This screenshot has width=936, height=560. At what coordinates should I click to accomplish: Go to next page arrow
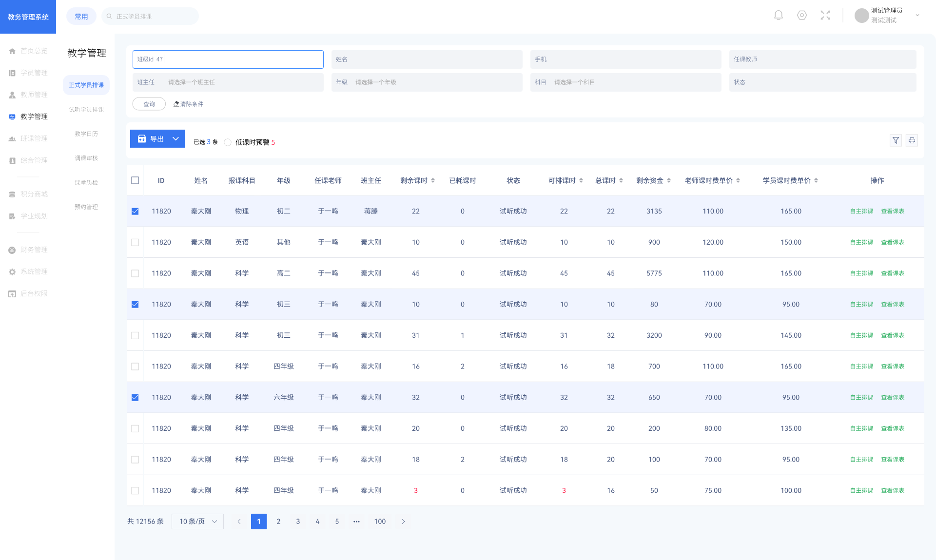pyautogui.click(x=403, y=521)
